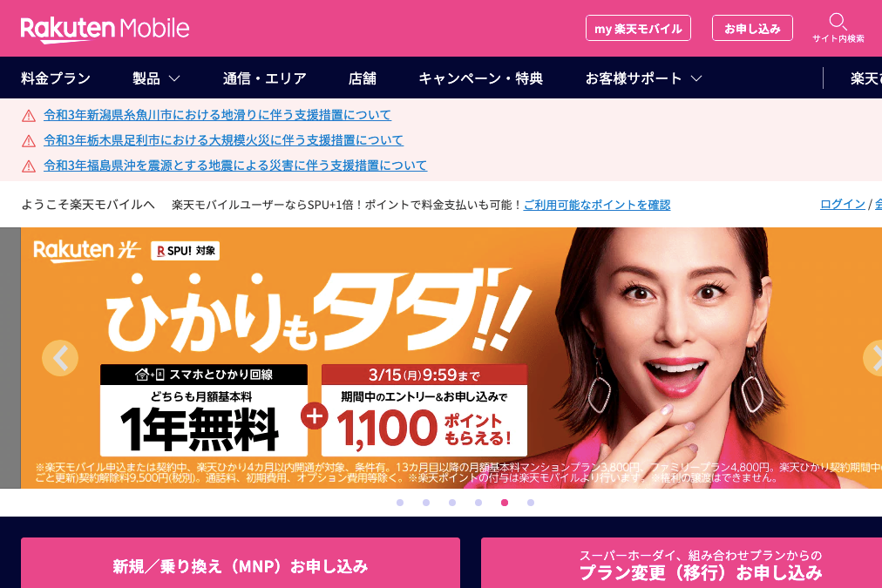Click the Rakuten Mobile logo
Viewport: 882px width, 588px height.
pyautogui.click(x=105, y=30)
